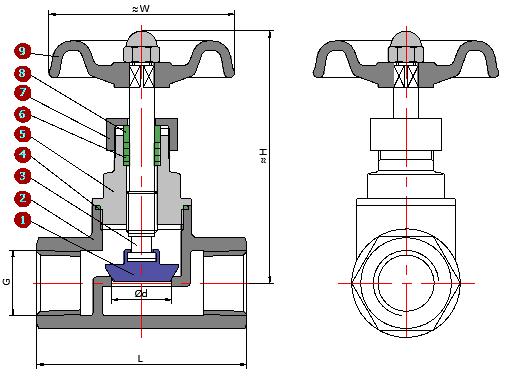Click the L length dimension label
Viewport: 507px width, 385px height.
pyautogui.click(x=140, y=358)
